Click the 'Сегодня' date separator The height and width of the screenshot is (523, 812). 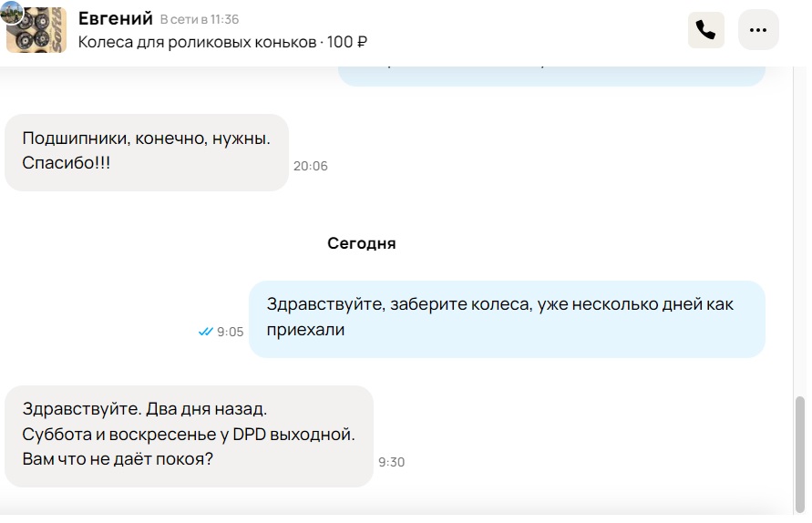tap(362, 243)
